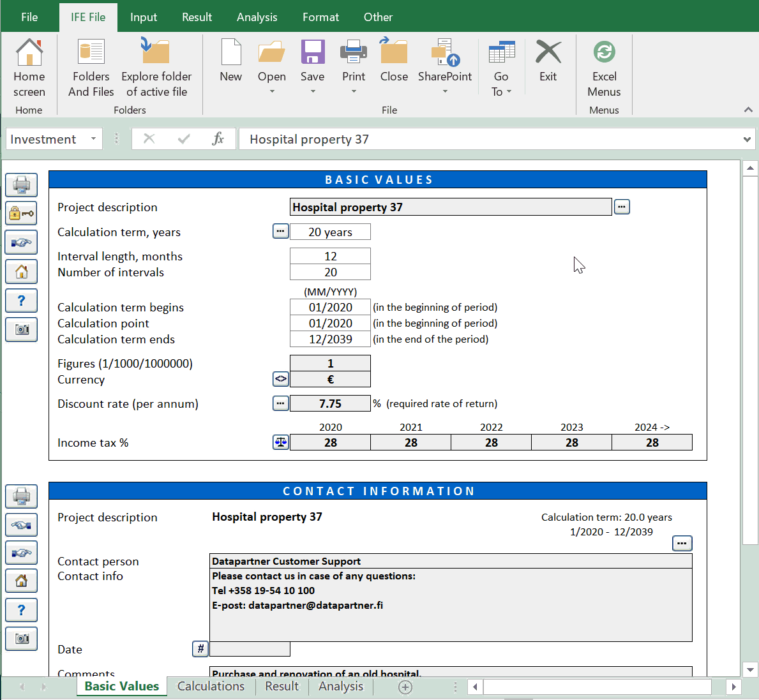Click the balance scale Income tax button
759x700 pixels.
281,442
